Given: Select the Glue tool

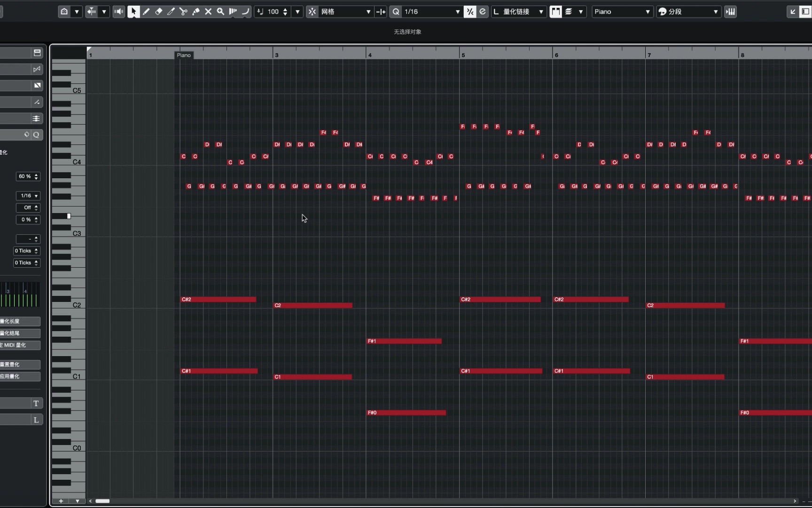Looking at the screenshot, I should point(196,12).
